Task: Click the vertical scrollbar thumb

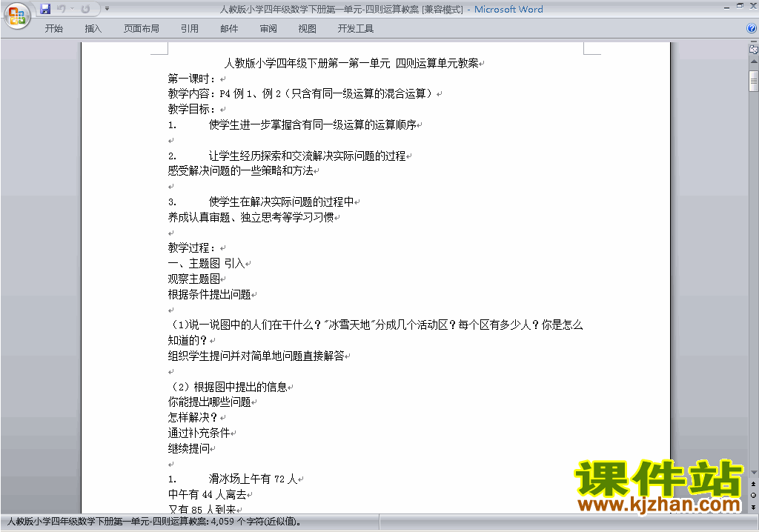Action: pos(754,81)
